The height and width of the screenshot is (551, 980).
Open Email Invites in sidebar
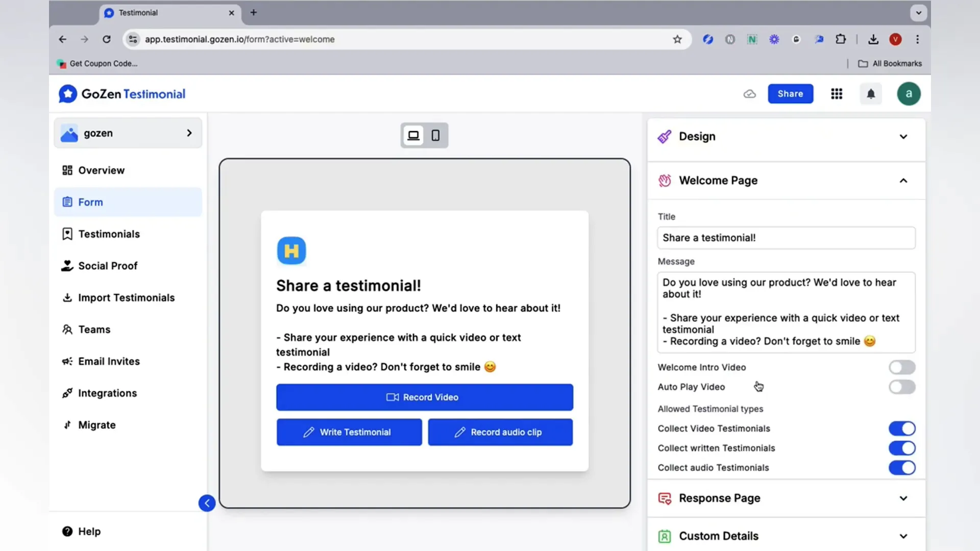(x=128, y=361)
